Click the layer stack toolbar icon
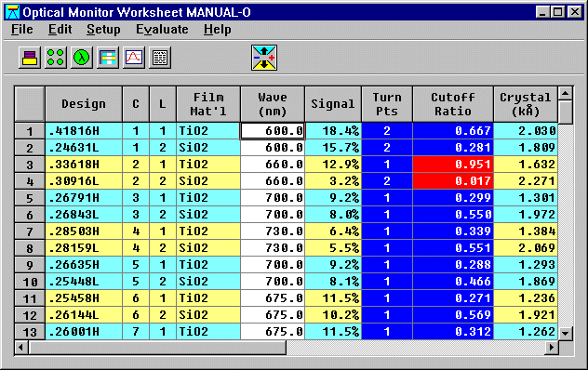 [30, 58]
